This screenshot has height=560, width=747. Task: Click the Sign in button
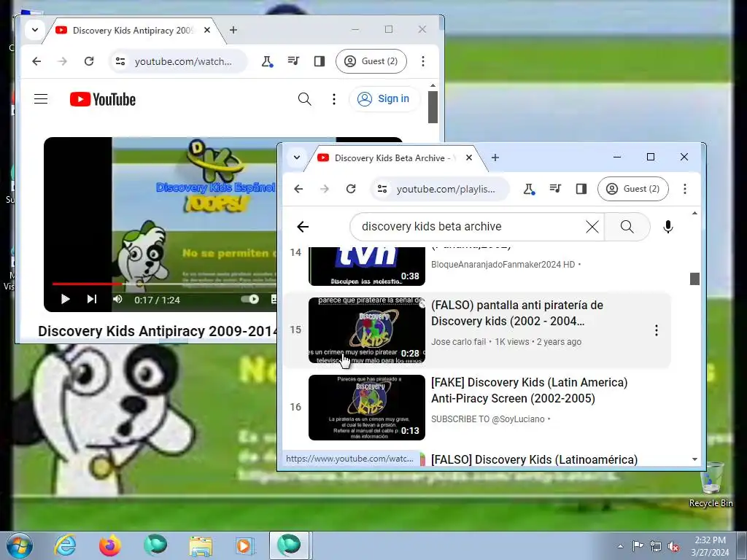[x=384, y=99]
